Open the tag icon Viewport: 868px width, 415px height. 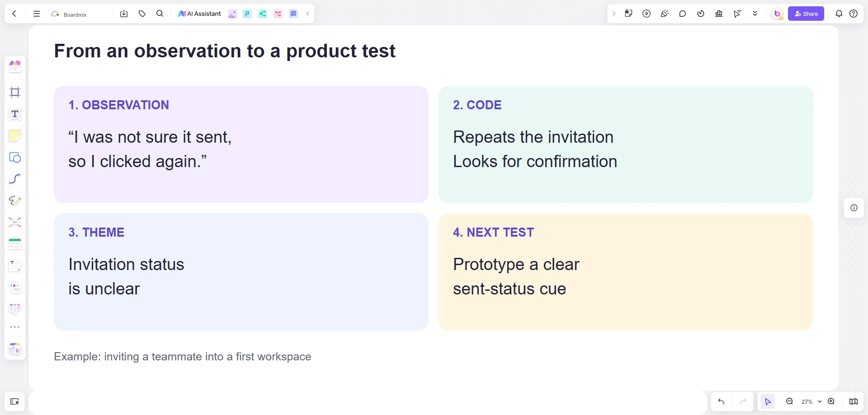pyautogui.click(x=142, y=14)
